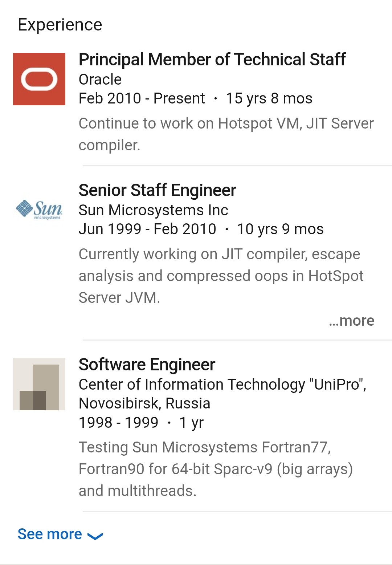Image resolution: width=392 pixels, height=565 pixels.
Task: Click the See more link
Action: 50,534
